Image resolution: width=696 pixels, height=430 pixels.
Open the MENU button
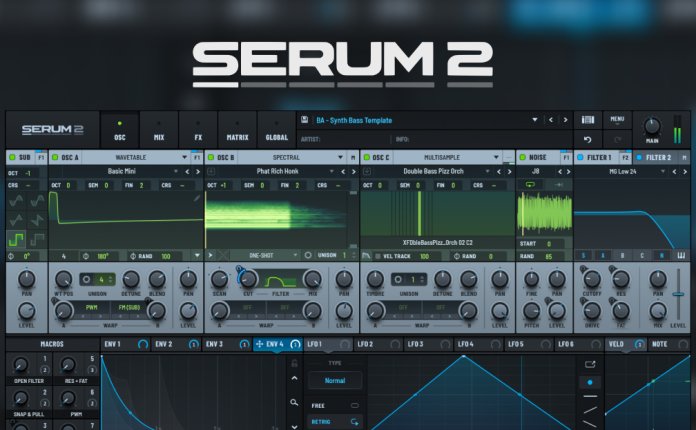[617, 120]
